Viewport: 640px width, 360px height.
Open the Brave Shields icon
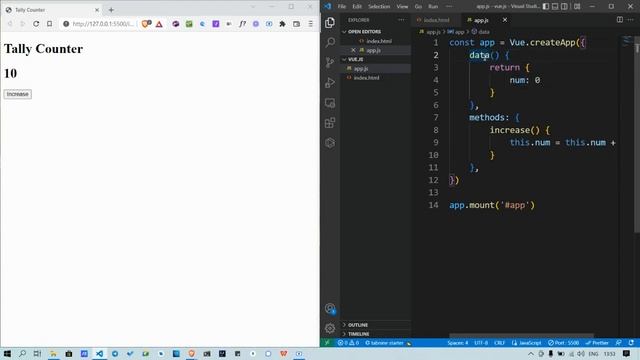click(x=146, y=24)
